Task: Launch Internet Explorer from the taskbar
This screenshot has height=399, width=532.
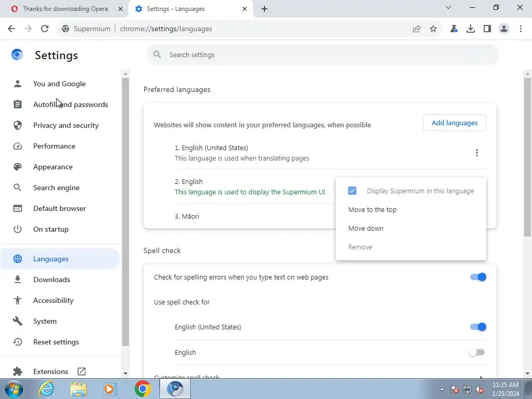Action: 46,389
